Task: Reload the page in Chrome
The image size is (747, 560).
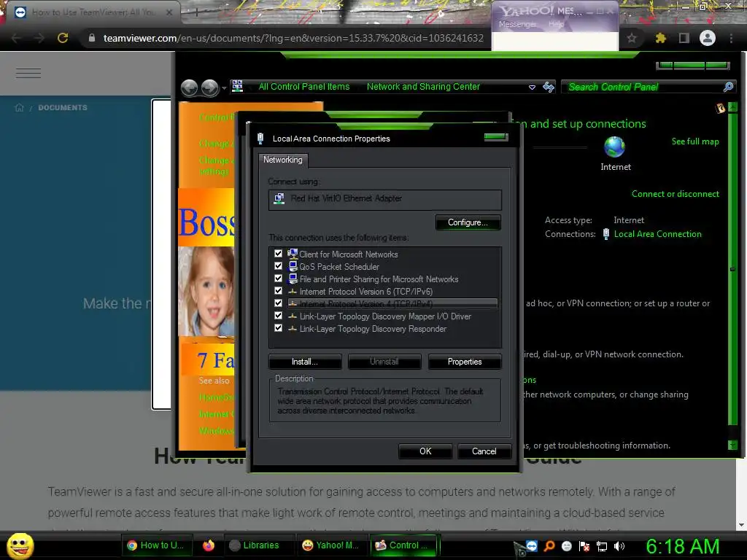Action: pyautogui.click(x=63, y=38)
